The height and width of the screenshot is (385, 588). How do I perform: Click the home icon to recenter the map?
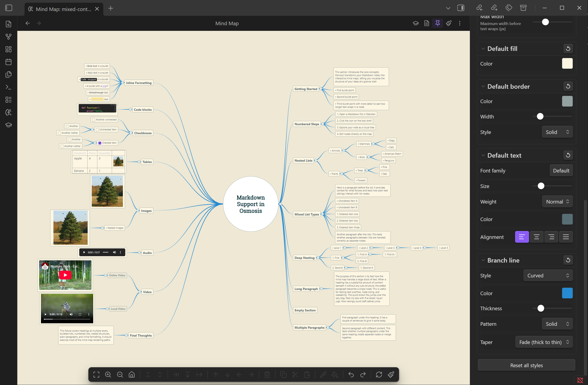click(132, 374)
